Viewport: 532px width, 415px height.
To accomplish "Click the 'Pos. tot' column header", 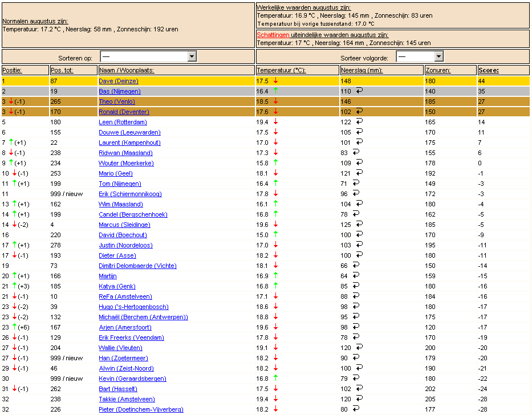I will (x=62, y=70).
